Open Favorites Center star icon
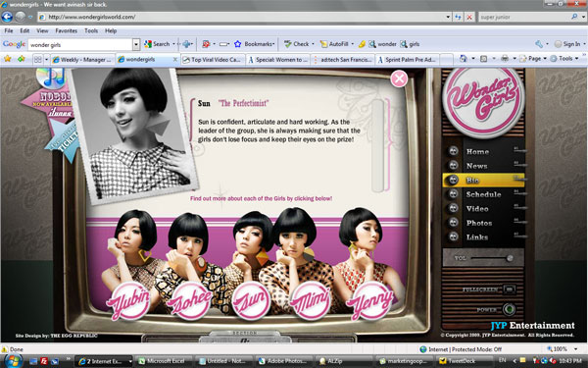588x368 pixels. click(x=8, y=59)
